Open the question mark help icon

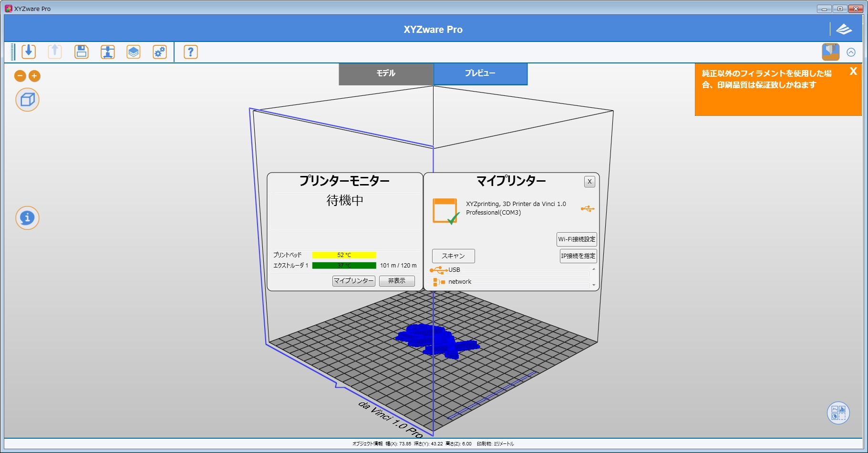tap(191, 51)
